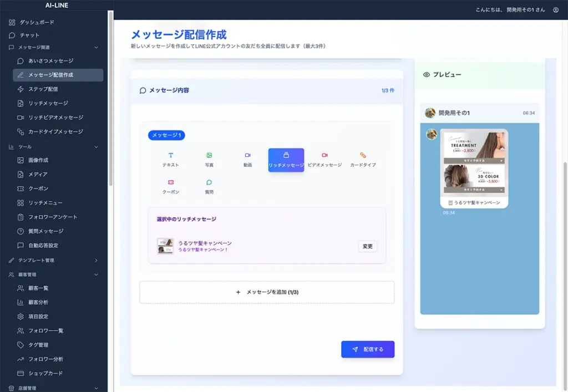Image resolution: width=568 pixels, height=392 pixels.
Task: Click メッセージを追加 (1/3) area
Action: click(267, 292)
